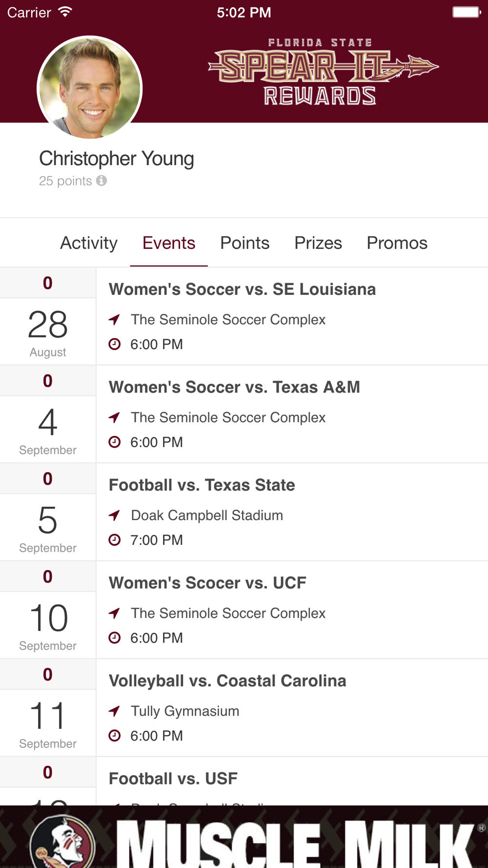Open Women's Soccer vs. SE Louisiana event
Viewport: 488px width, 868px height.
pos(242,289)
